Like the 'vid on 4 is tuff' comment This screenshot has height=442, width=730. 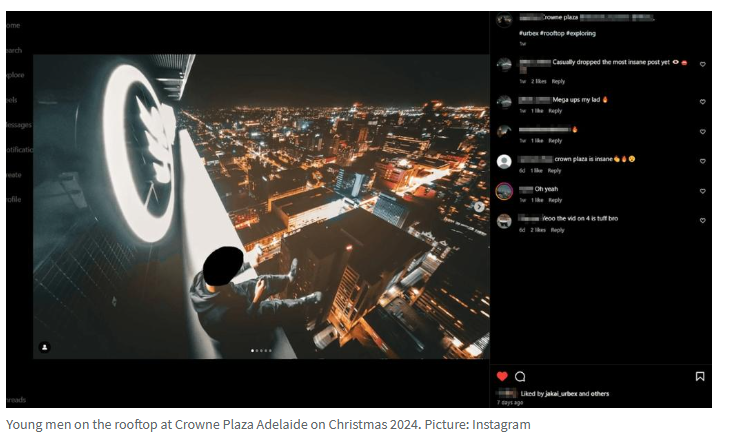point(702,220)
